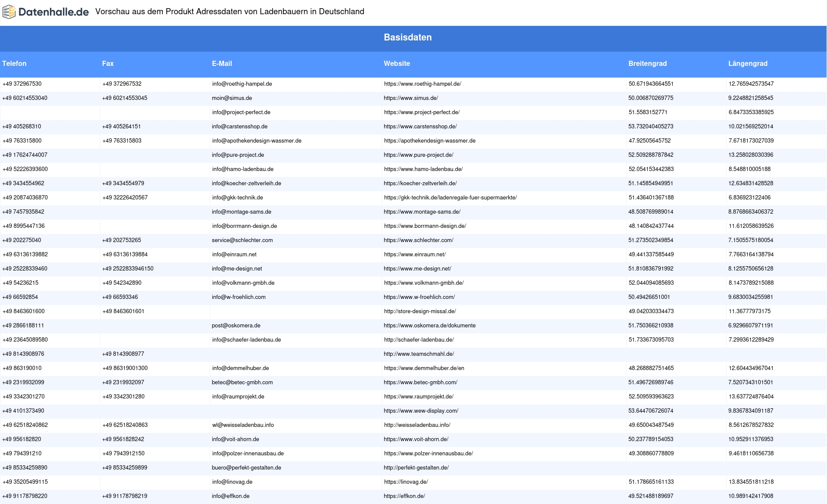
Task: Select phone number +49 8995447136
Action: [24, 226]
